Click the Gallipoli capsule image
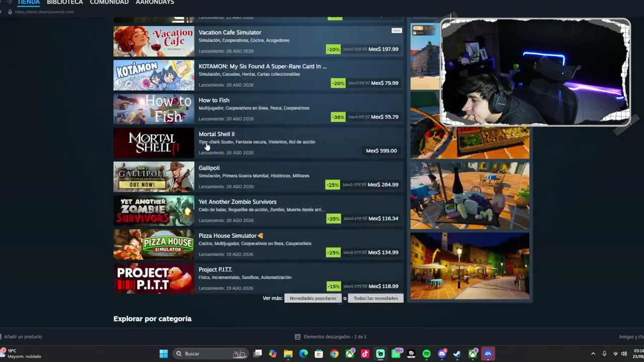This screenshot has width=644, height=362. [153, 177]
